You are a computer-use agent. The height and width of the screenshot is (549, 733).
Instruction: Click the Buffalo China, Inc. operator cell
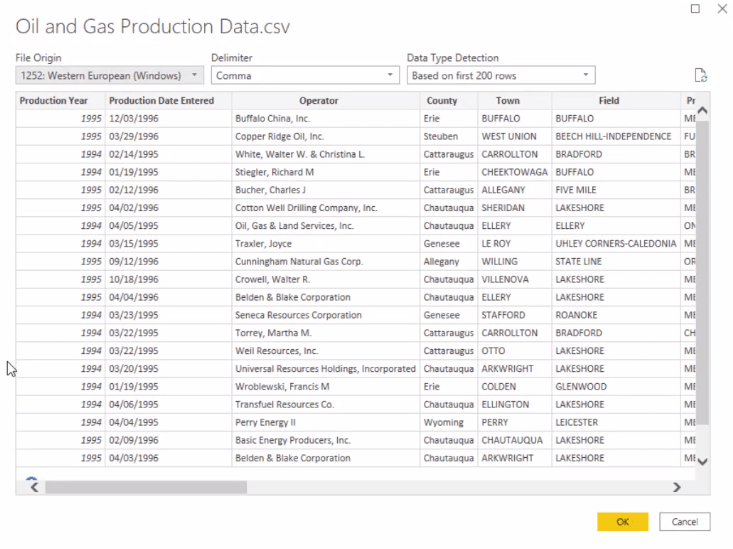click(326, 118)
